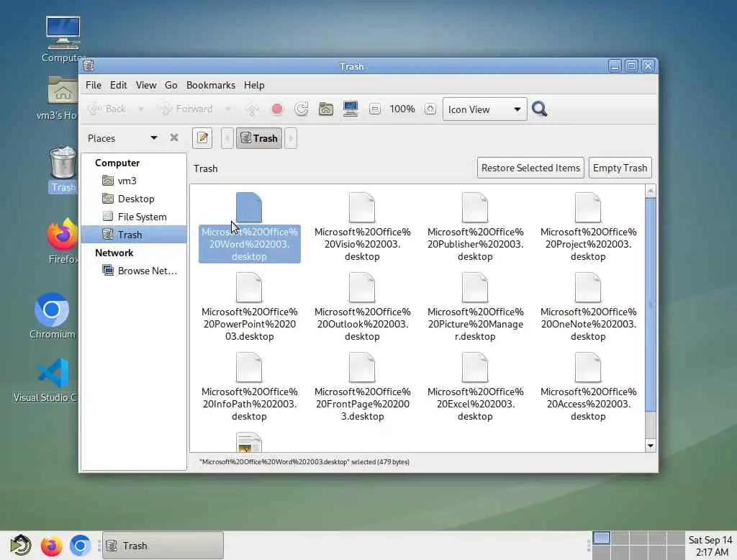Image resolution: width=737 pixels, height=560 pixels.
Task: Click the Forward toolbar button
Action: pos(186,109)
